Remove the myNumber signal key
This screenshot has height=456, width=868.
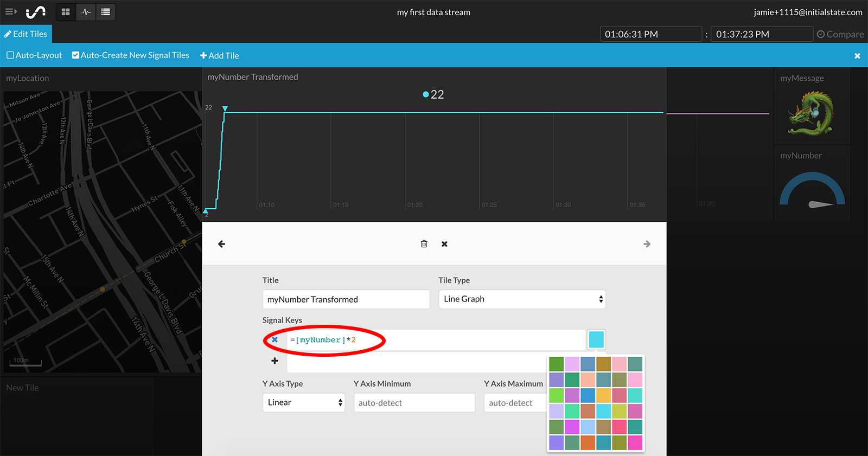point(275,340)
